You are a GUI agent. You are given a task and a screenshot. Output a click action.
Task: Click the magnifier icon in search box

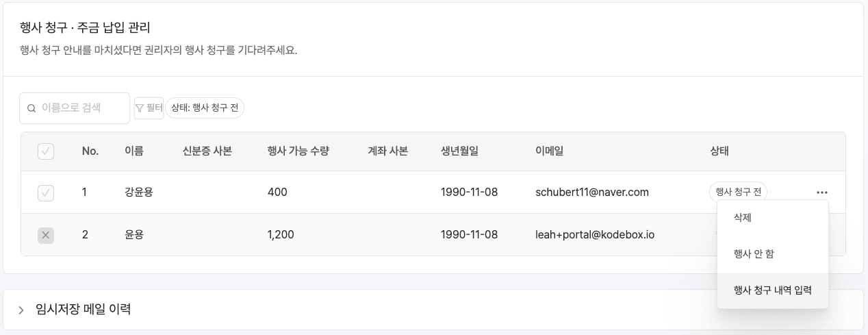[x=31, y=108]
